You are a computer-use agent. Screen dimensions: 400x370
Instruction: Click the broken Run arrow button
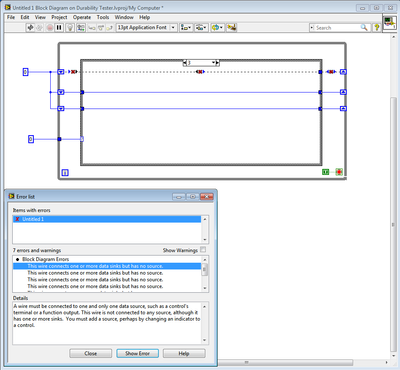click(x=30, y=28)
